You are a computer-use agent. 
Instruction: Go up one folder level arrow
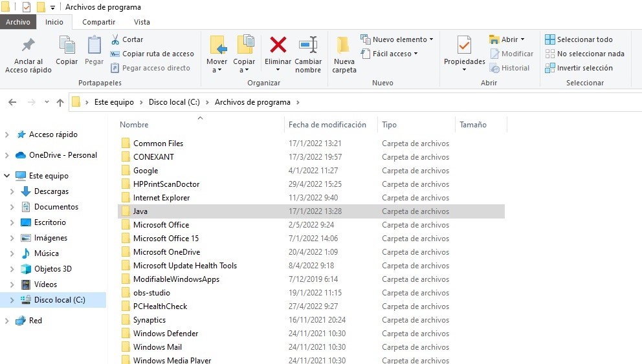pos(60,102)
